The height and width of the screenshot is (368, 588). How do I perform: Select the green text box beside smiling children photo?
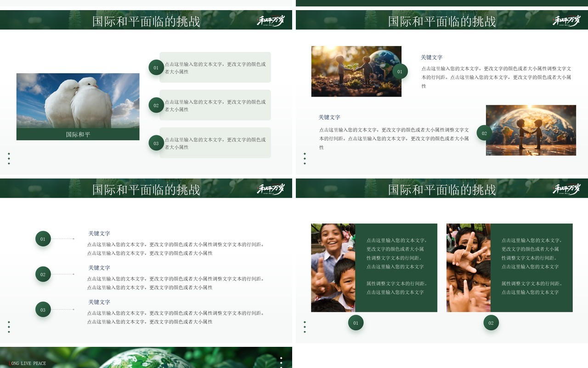pos(396,268)
